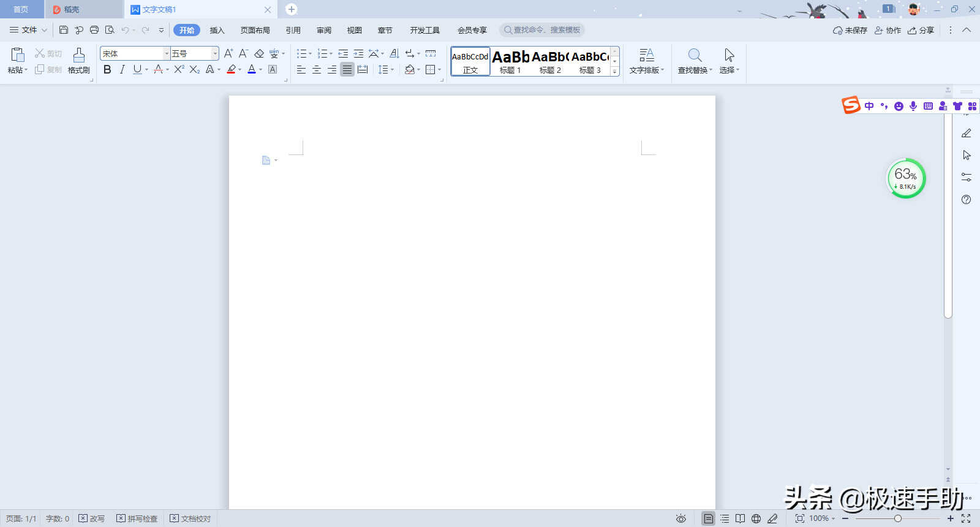Click the increase font size icon
Viewport: 980px width, 527px height.
(x=228, y=54)
